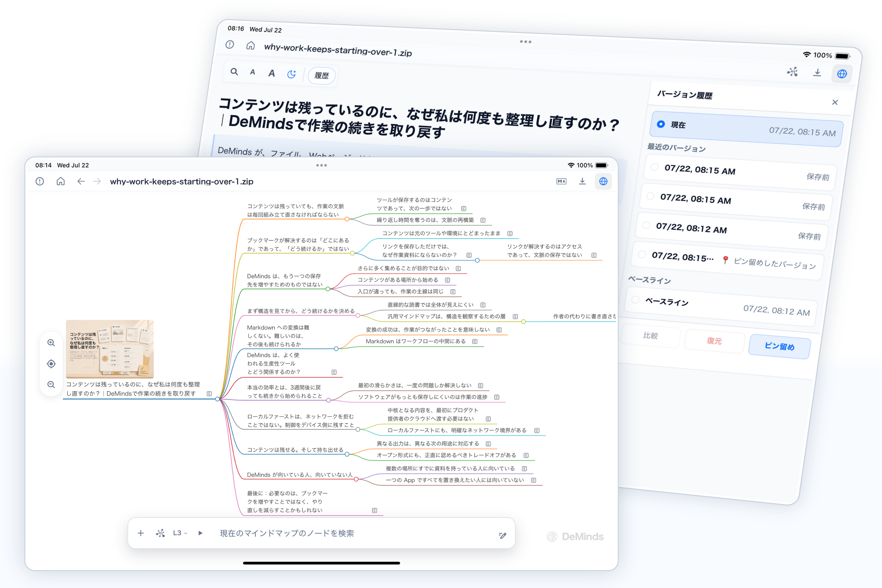Image resolution: width=882 pixels, height=588 pixels.
Task: Zoom in on the mind map
Action: pyautogui.click(x=51, y=343)
